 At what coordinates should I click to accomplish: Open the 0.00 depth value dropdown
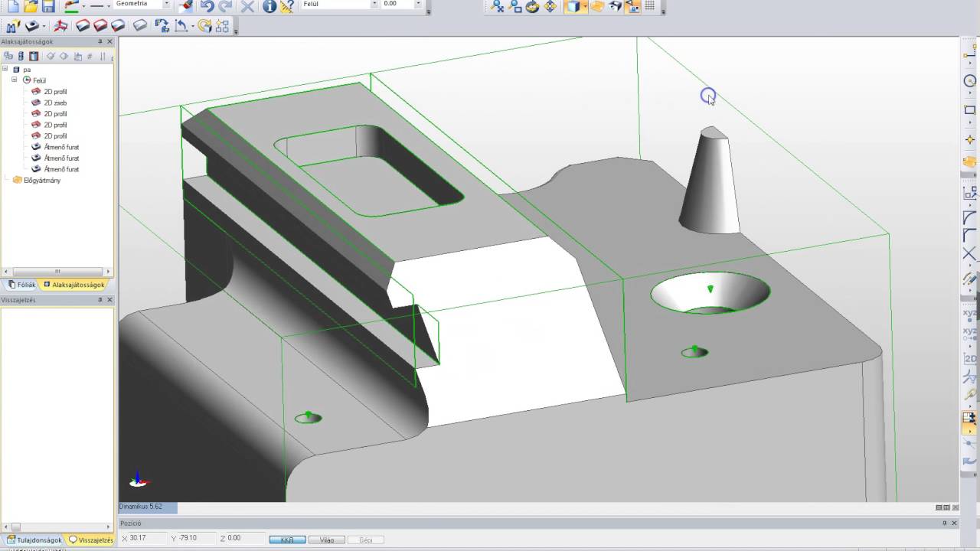pyautogui.click(x=417, y=4)
